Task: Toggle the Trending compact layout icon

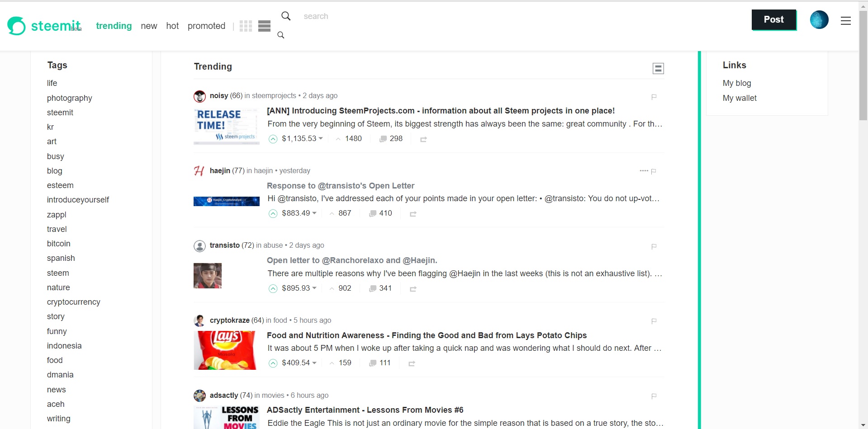Action: pyautogui.click(x=658, y=68)
